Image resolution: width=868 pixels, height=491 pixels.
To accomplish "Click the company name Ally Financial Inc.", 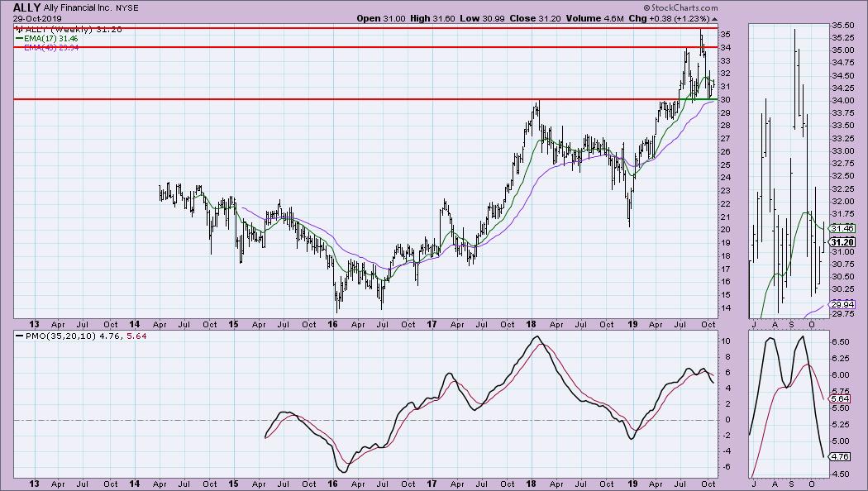I will [x=79, y=8].
